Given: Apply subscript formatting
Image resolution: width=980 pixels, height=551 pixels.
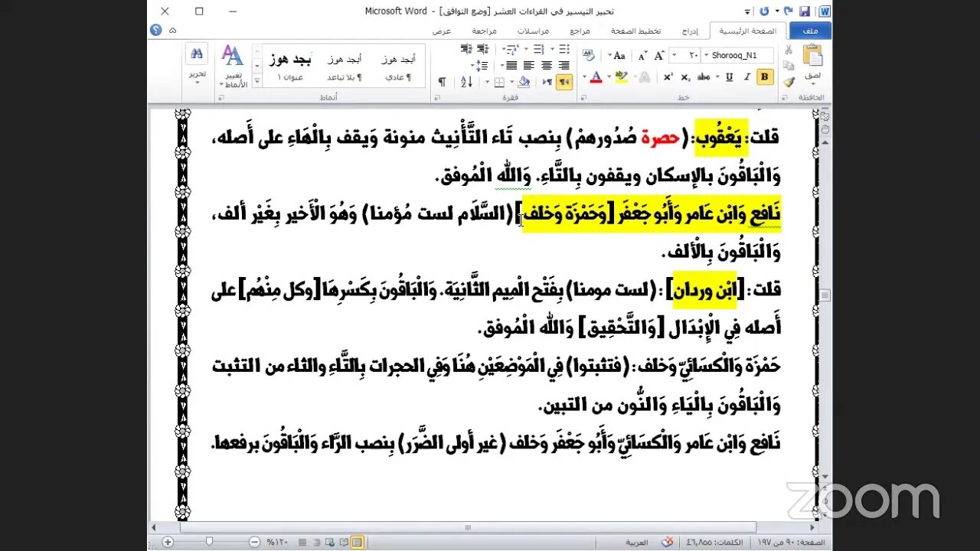Looking at the screenshot, I should tap(684, 77).
